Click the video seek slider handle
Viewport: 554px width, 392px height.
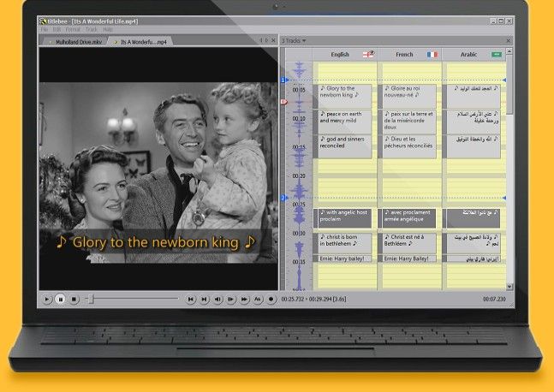[x=91, y=299]
